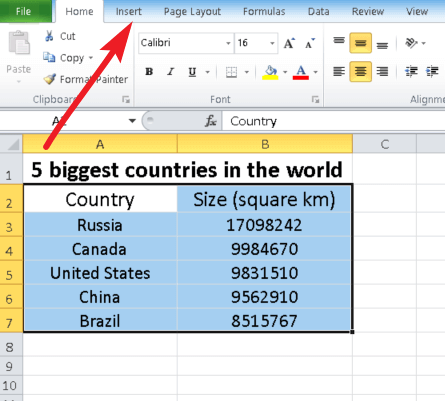Viewport: 445px width, 401px height.
Task: Expand the Name Box dropdown arrow
Action: pyautogui.click(x=132, y=121)
